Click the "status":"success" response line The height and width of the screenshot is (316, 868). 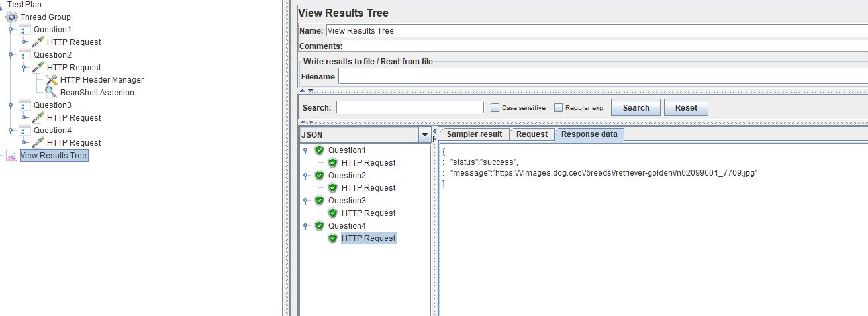click(483, 162)
